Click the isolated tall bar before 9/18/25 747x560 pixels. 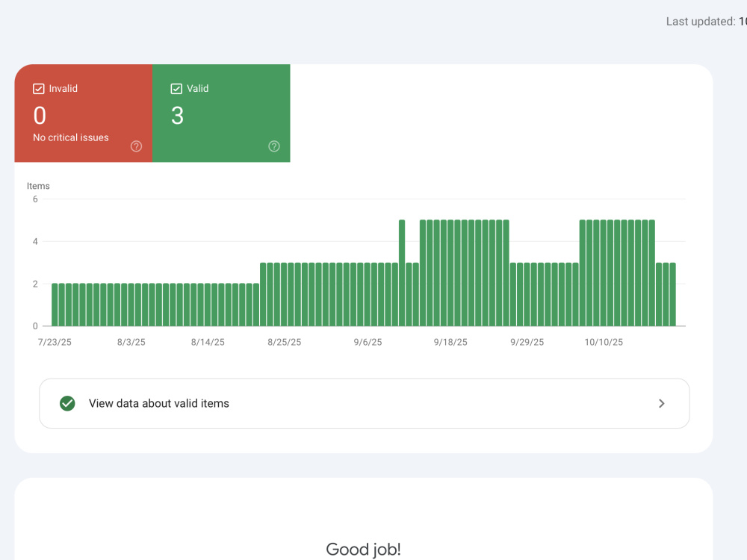(x=402, y=273)
